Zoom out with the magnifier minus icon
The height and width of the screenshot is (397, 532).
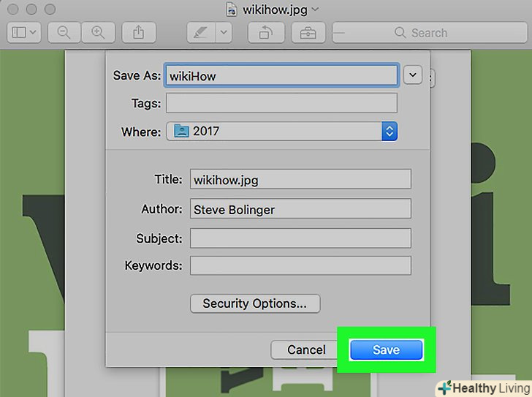click(64, 33)
